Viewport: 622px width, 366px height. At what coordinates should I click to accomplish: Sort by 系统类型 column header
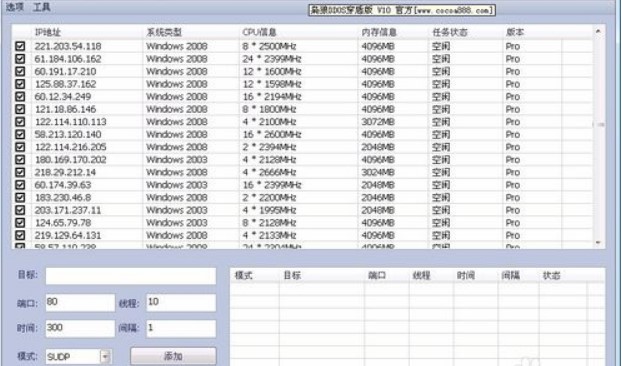point(164,33)
